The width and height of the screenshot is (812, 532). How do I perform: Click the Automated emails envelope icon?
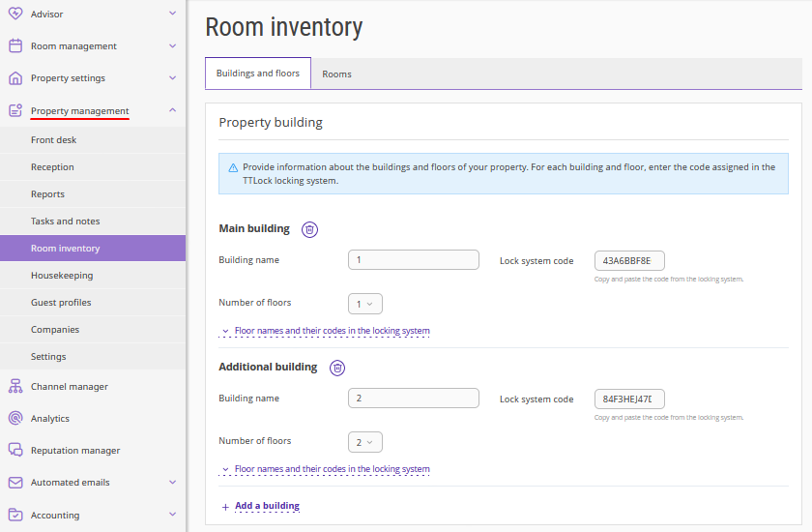15,483
